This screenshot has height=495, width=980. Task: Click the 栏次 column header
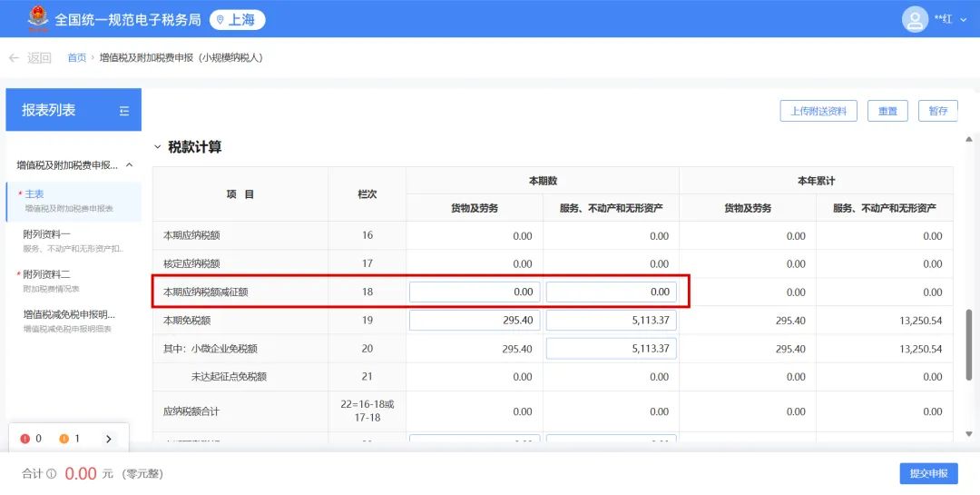click(x=367, y=194)
